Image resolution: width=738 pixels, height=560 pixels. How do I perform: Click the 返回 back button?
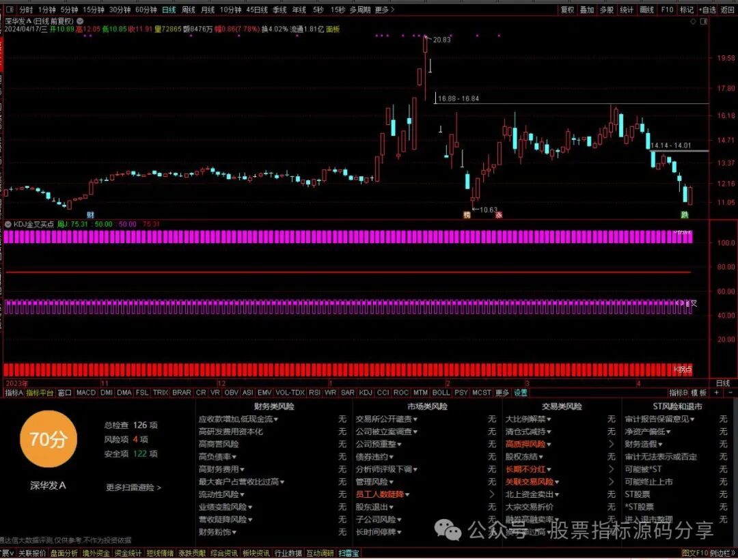coord(728,10)
